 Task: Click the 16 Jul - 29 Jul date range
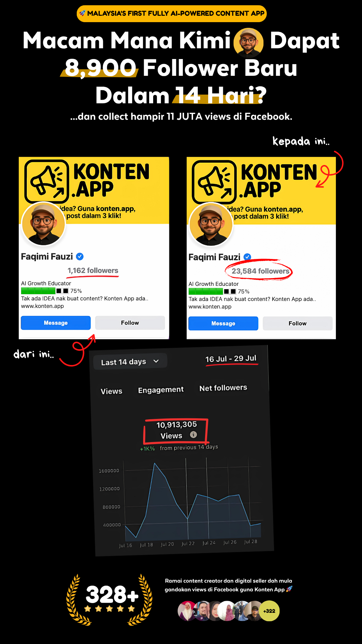click(231, 359)
